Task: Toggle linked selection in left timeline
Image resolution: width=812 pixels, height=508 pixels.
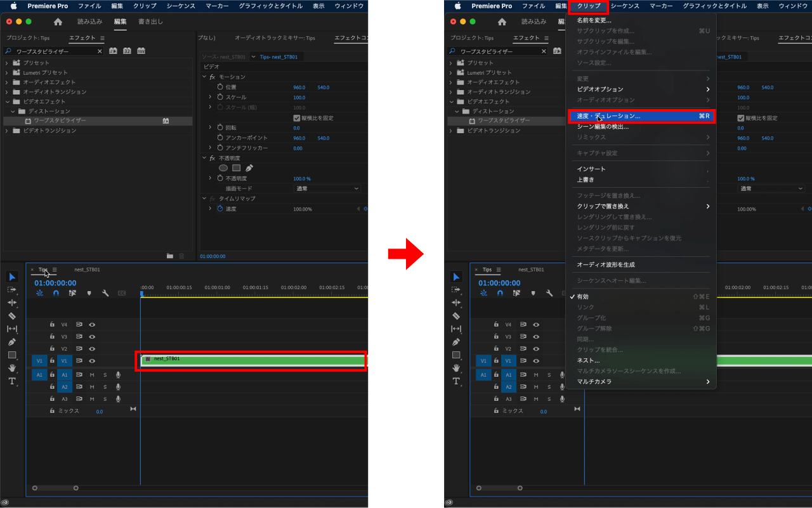Action: (x=72, y=294)
